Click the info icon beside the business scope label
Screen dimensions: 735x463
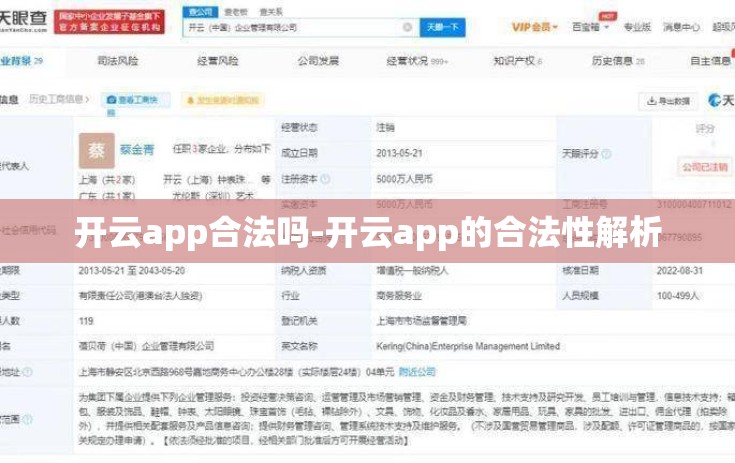click(x=28, y=419)
